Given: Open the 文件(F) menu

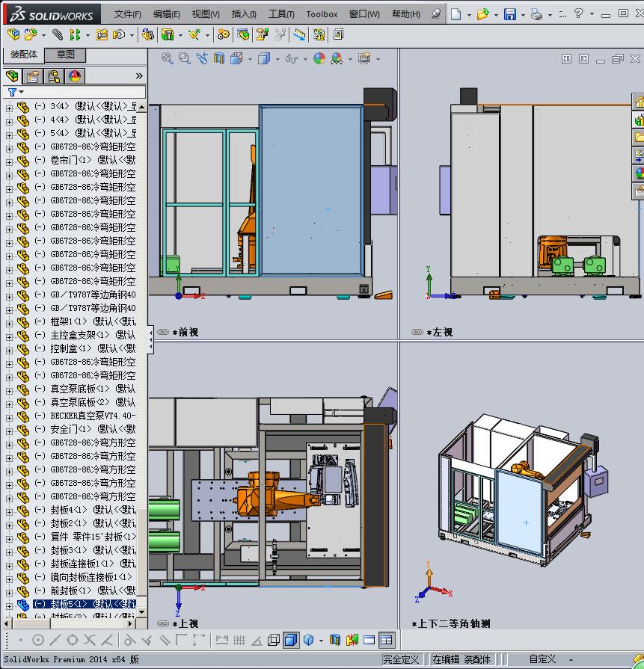Looking at the screenshot, I should 128,14.
